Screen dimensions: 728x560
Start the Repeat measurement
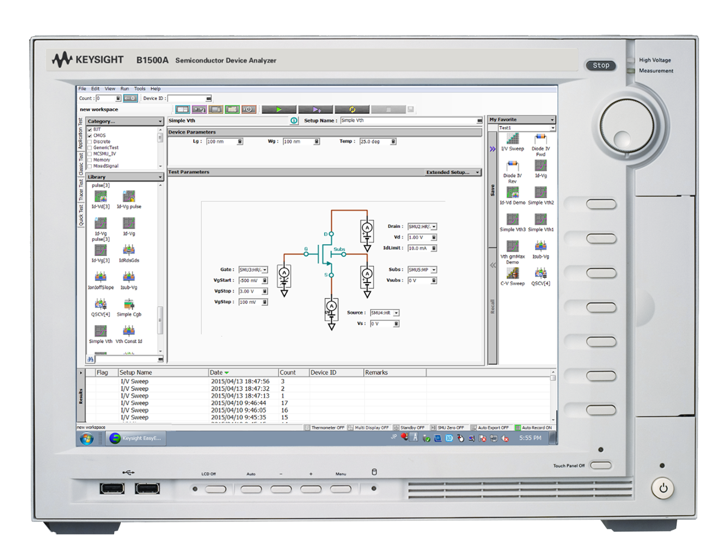352,109
